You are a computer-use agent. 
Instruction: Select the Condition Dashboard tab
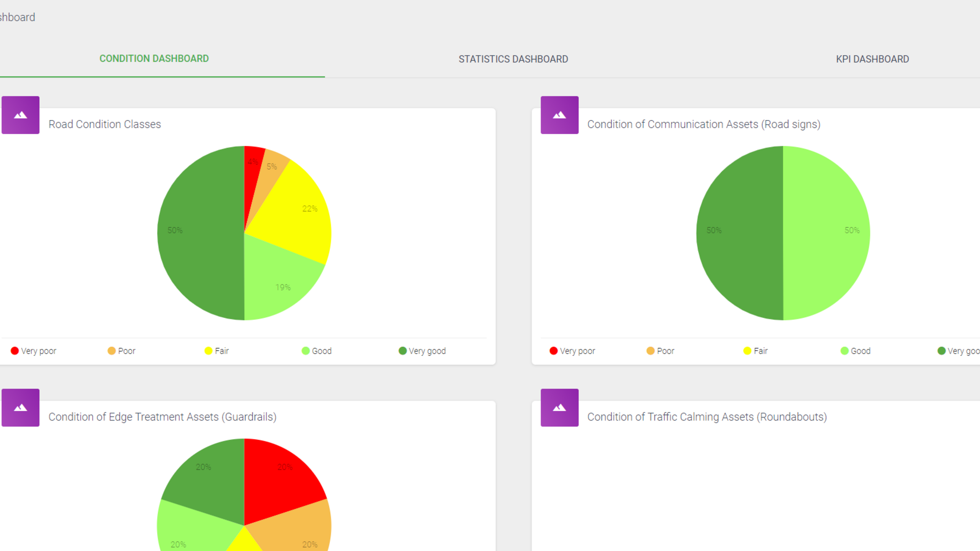click(x=154, y=59)
